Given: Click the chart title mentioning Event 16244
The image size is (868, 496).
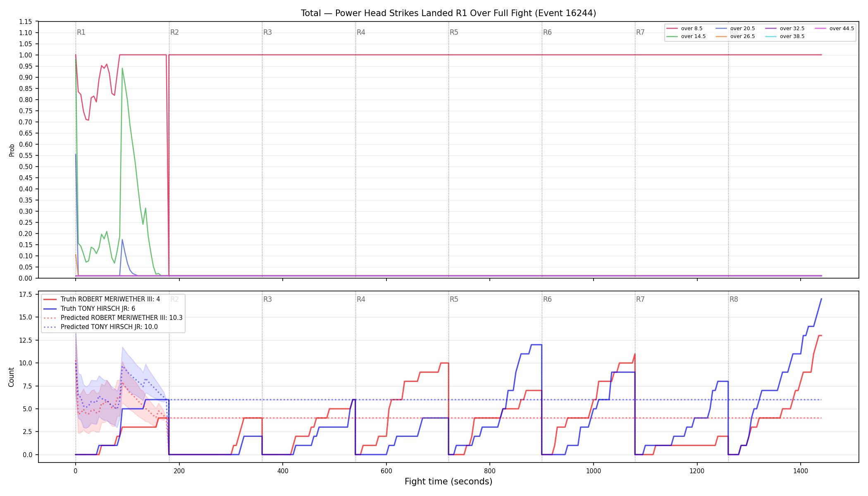Looking at the screenshot, I should (x=448, y=13).
